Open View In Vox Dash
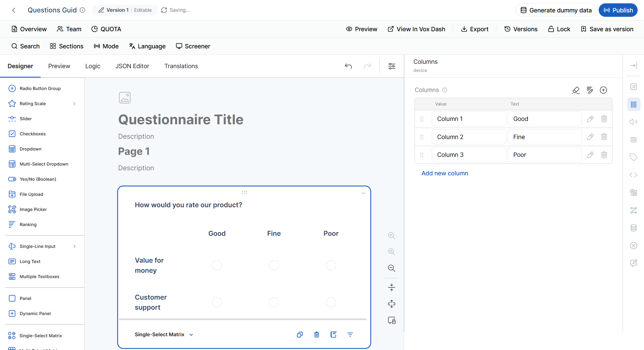Viewport: 644px width, 350px height. pos(416,29)
